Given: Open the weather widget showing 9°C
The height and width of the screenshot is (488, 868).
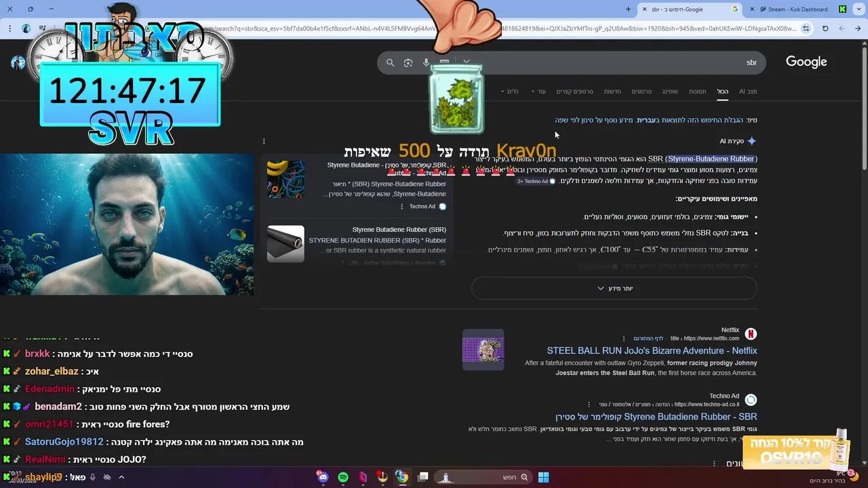Looking at the screenshot, I should 831,477.
